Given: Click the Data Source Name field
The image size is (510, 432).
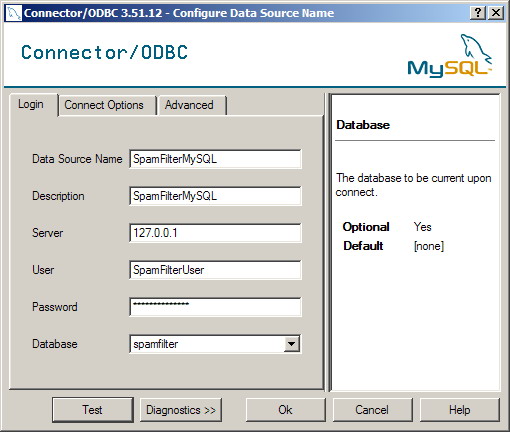Looking at the screenshot, I should [215, 159].
